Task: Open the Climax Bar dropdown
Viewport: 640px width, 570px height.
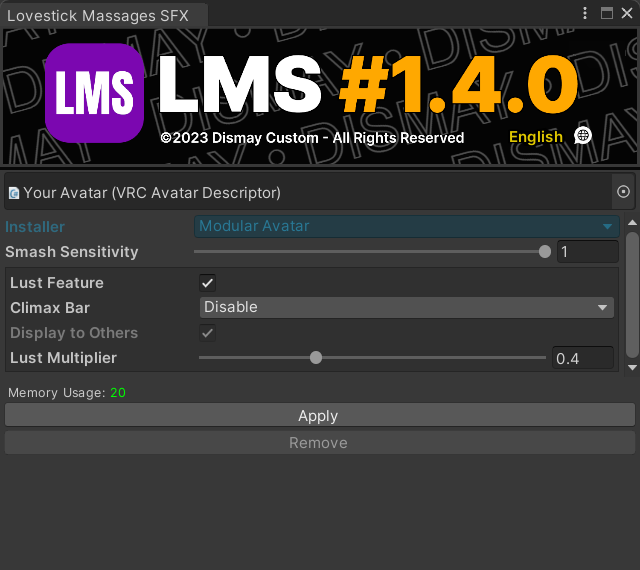Action: [407, 307]
